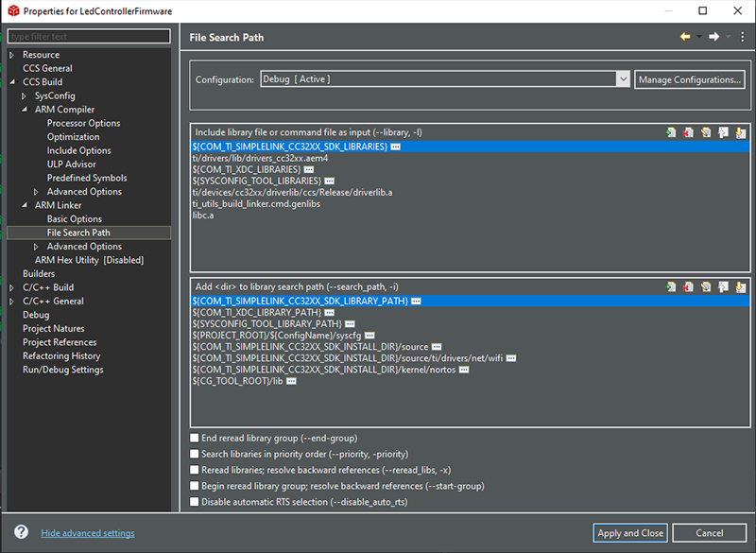Click the yellow back navigation arrow

coord(685,37)
